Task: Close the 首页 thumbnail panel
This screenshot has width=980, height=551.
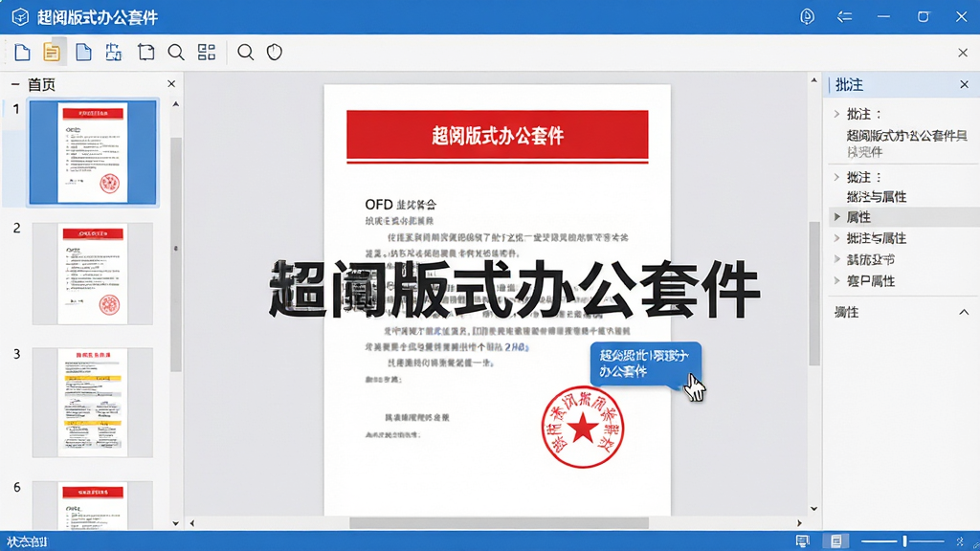Action: (171, 84)
